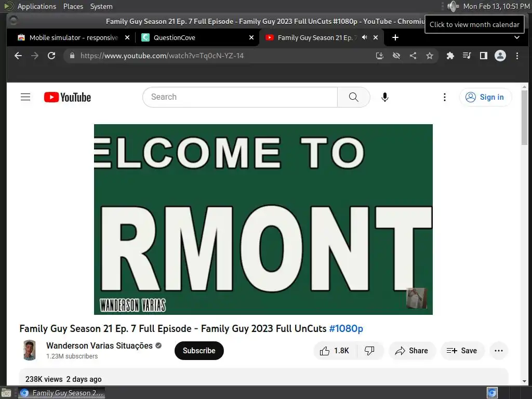The width and height of the screenshot is (532, 399).
Task: Click the clock to view calendar
Action: tap(496, 6)
